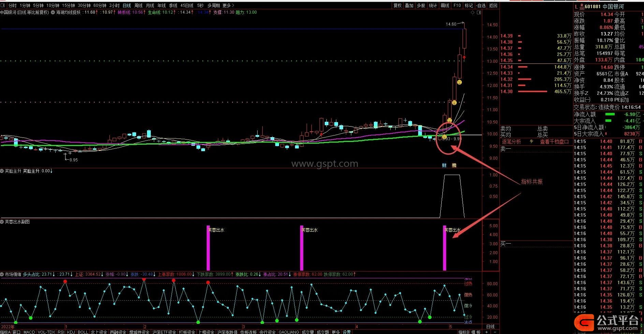Switch to the 分时 chart period
The width and height of the screenshot is (644, 334).
12,5
